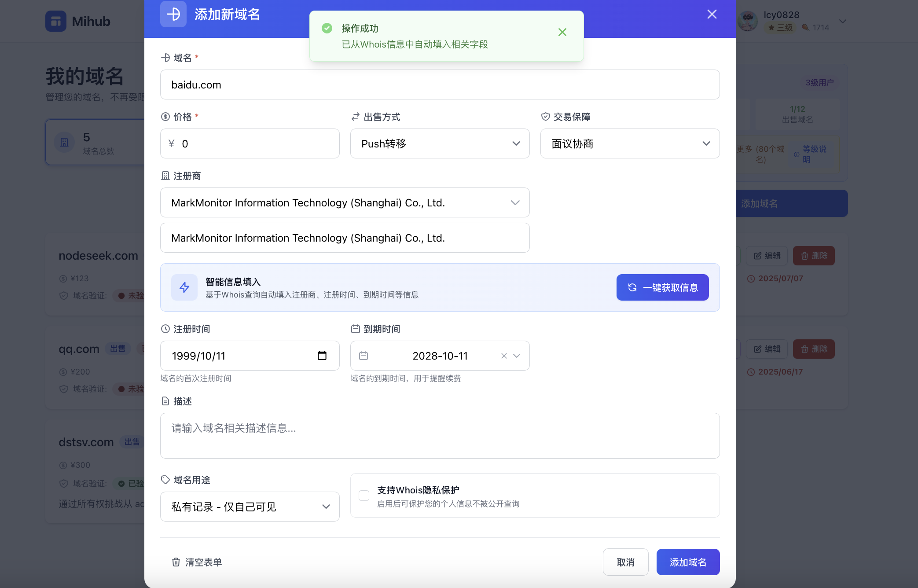Click the 添加域名 submit button
This screenshot has height=588, width=918.
click(x=688, y=562)
